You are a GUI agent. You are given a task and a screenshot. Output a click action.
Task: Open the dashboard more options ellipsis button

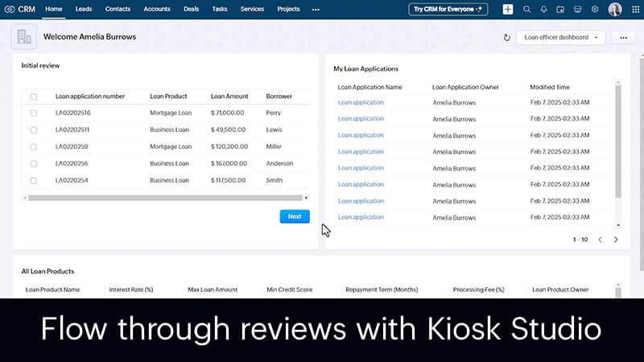tap(623, 37)
